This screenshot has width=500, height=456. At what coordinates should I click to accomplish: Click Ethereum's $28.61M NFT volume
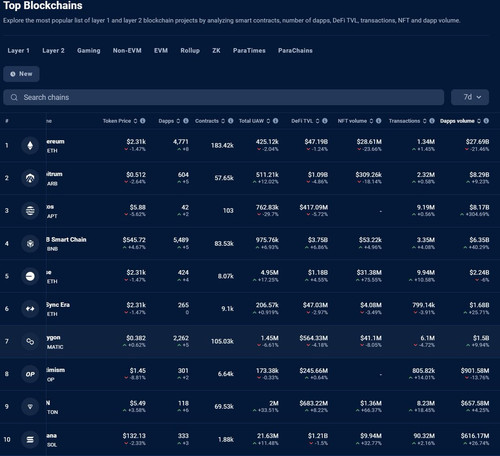(369, 142)
